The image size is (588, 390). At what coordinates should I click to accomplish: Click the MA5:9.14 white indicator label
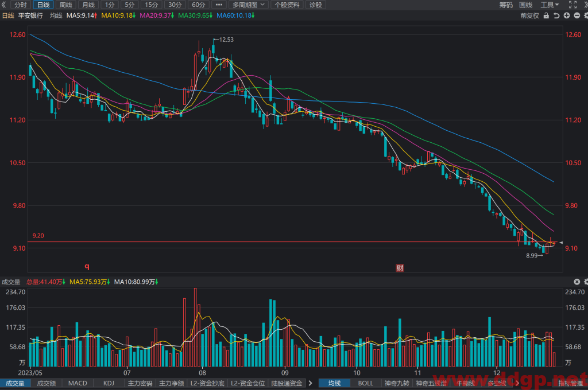[82, 15]
